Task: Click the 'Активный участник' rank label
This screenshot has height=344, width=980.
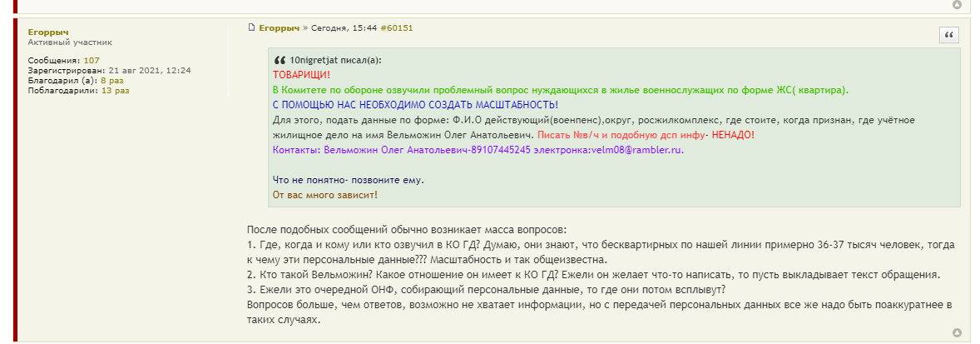Action: [x=70, y=42]
